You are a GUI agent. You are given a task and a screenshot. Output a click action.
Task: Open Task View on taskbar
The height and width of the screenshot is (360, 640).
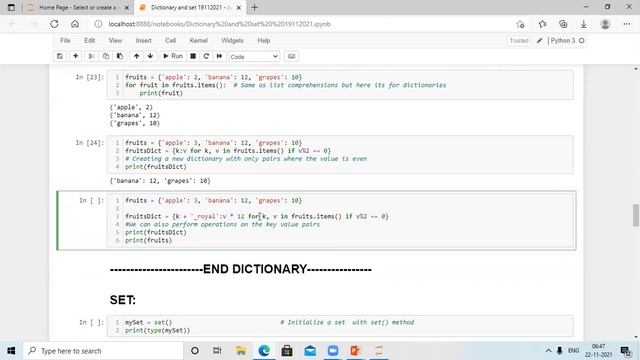click(x=217, y=351)
